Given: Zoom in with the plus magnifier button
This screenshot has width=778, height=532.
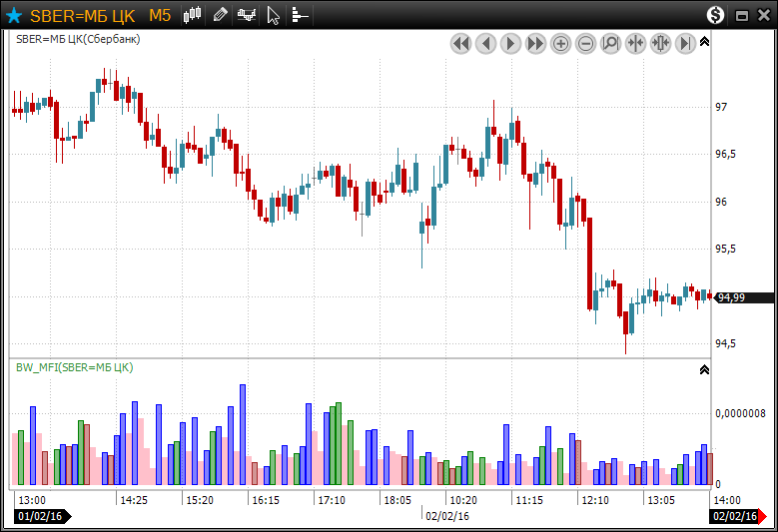Looking at the screenshot, I should [561, 44].
